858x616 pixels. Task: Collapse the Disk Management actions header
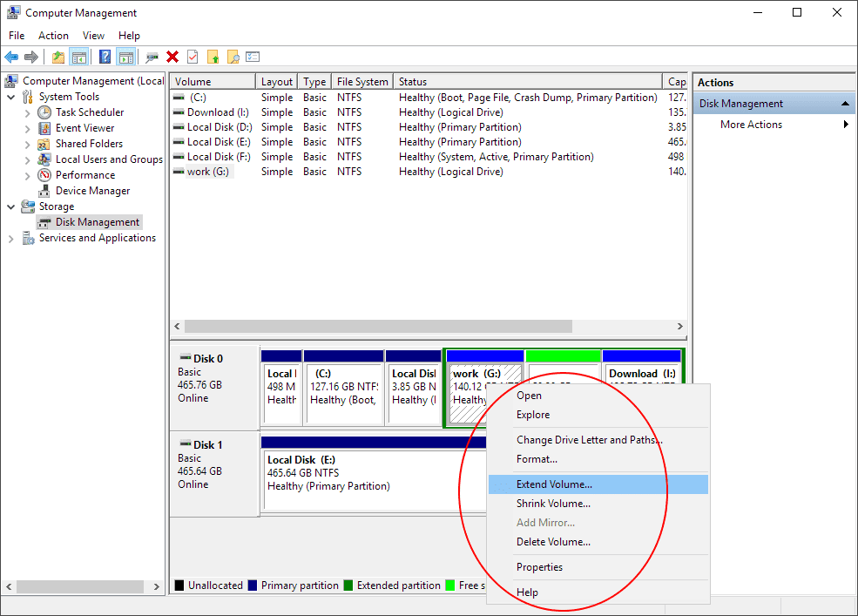(845, 104)
